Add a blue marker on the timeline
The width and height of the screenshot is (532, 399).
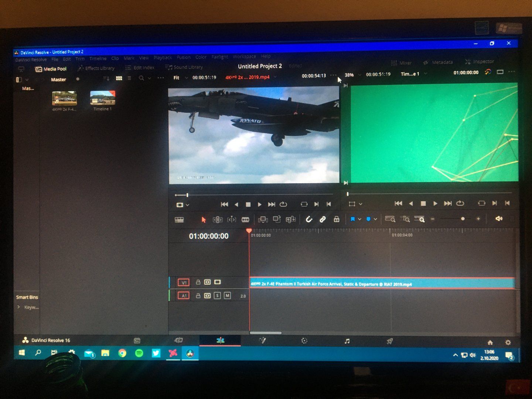[368, 219]
